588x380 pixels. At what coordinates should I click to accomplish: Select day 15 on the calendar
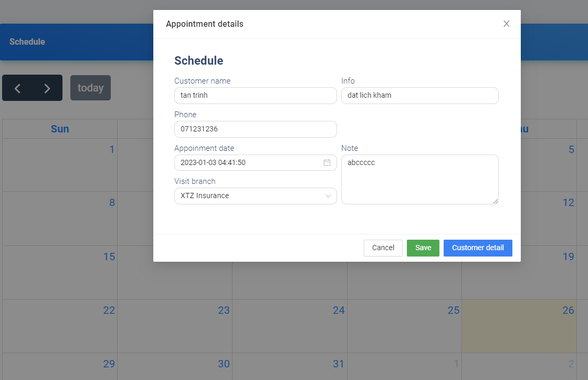[59, 273]
